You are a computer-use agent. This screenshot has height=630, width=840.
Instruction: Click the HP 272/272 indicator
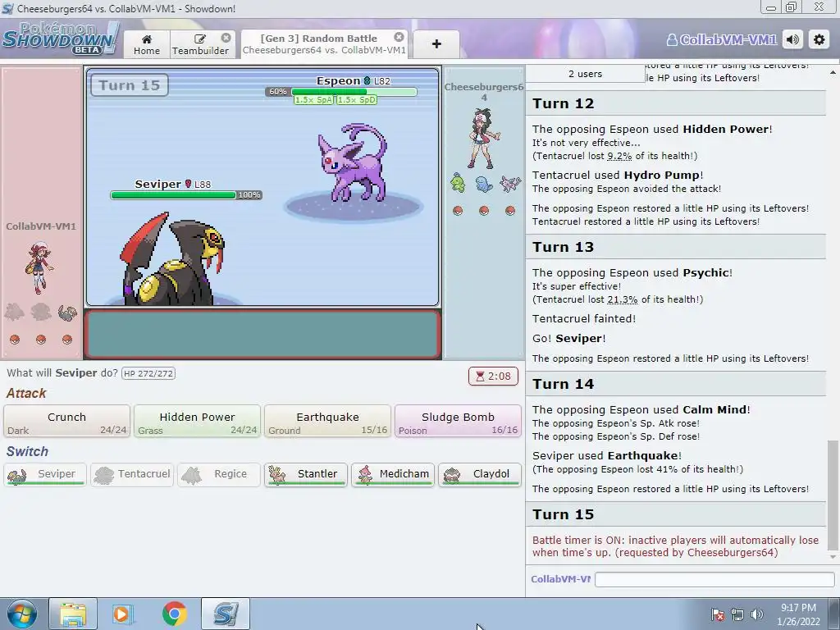click(148, 373)
